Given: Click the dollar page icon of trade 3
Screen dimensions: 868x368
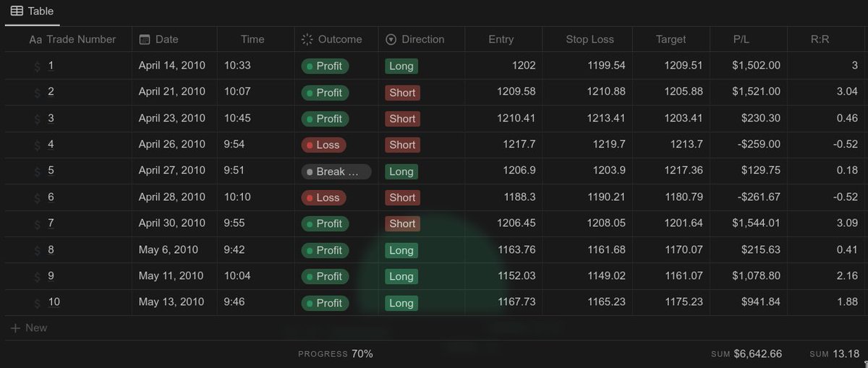Looking at the screenshot, I should 37,119.
